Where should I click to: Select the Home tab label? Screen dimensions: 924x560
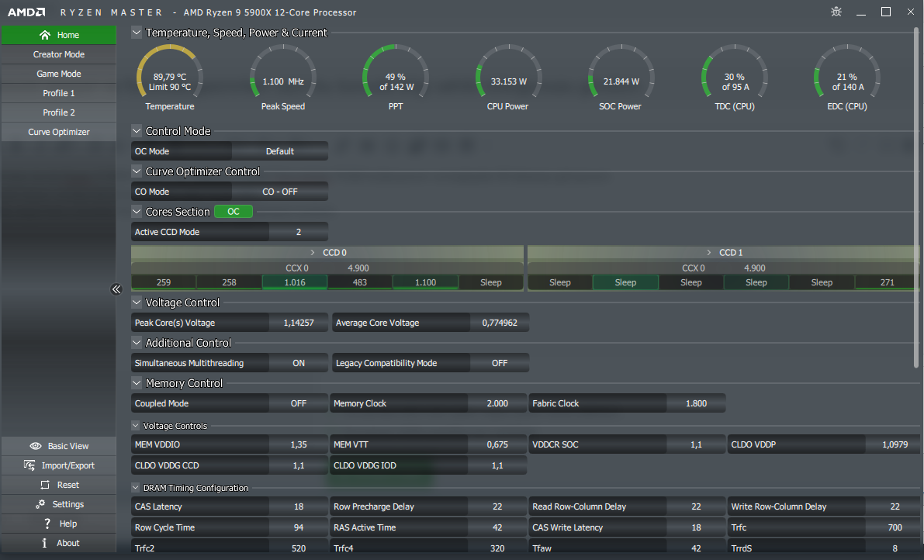tap(67, 35)
